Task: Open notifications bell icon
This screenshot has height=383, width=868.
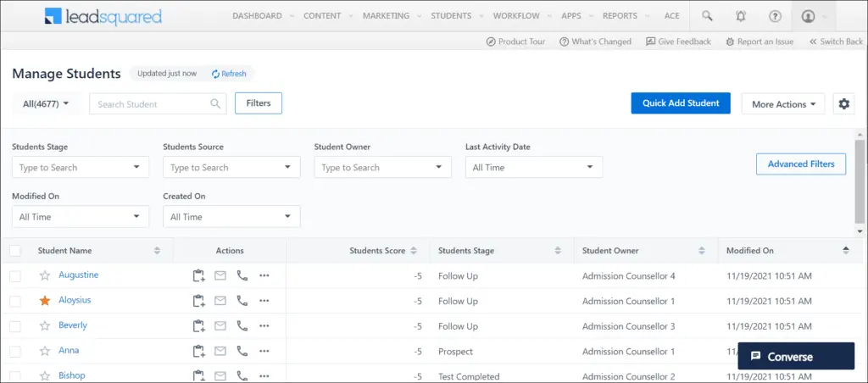Action: click(741, 16)
